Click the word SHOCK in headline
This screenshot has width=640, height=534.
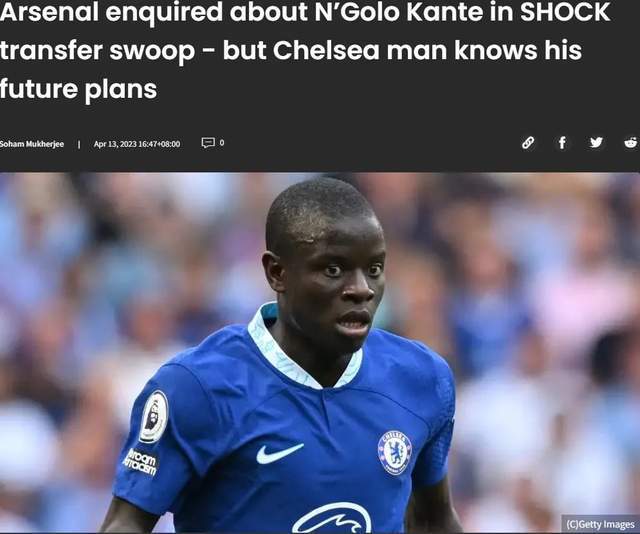565,11
